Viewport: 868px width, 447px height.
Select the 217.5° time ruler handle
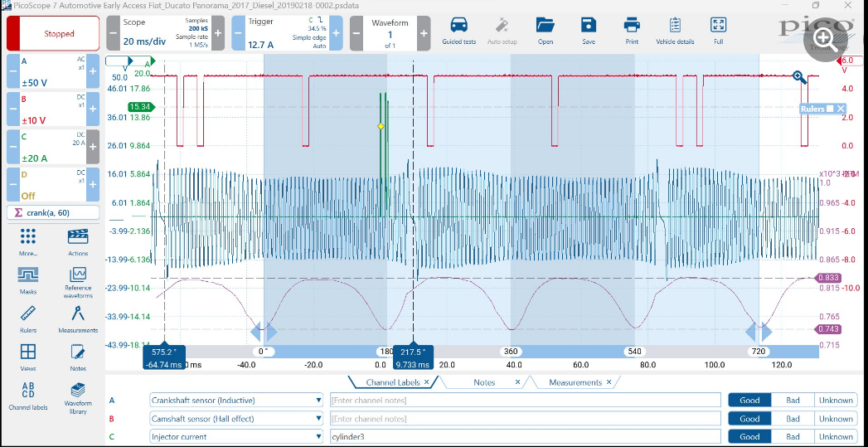413,356
